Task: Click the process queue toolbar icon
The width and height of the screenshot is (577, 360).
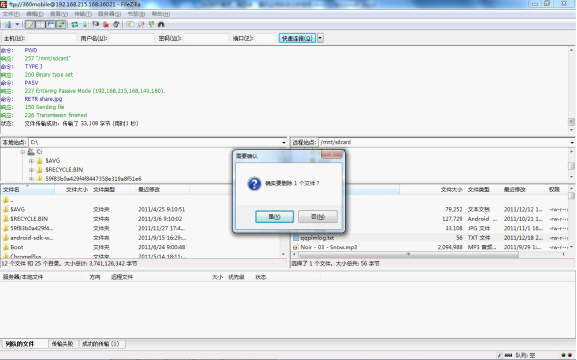Action: coord(85,25)
